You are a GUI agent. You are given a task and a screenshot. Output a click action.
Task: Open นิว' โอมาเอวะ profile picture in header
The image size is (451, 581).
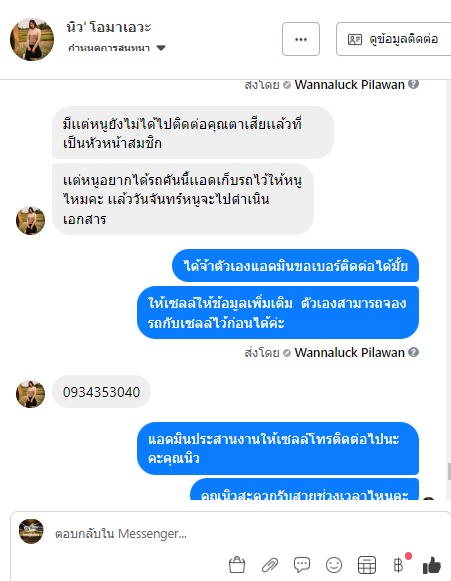(x=32, y=39)
